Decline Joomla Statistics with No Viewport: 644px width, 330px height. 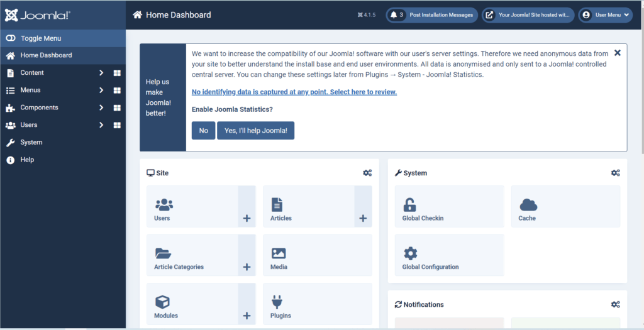coord(203,131)
